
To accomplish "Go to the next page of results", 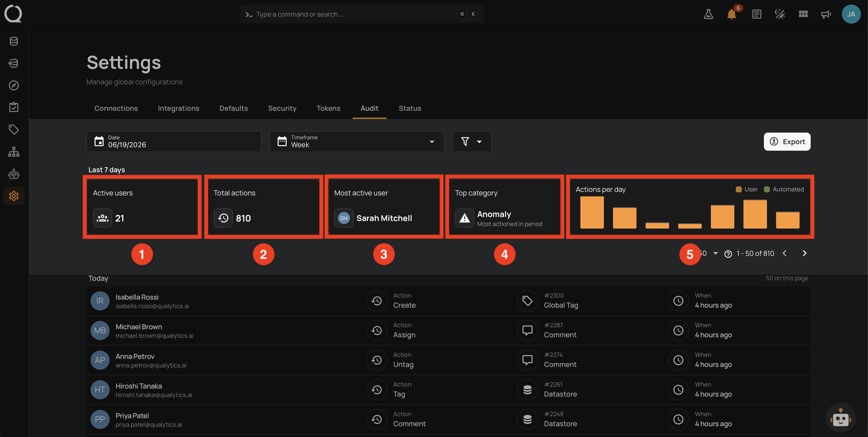I will (805, 253).
